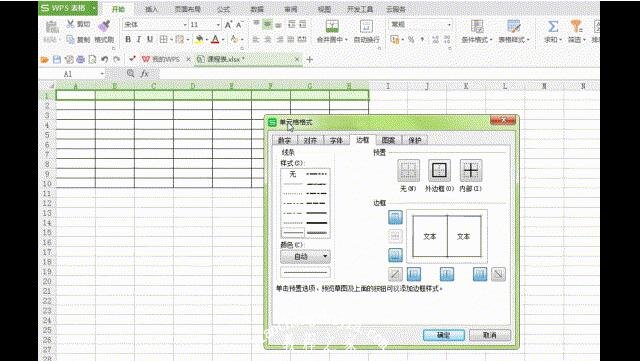Viewport: 641px width, 361px height.
Task: Switch to the 公式 (Formulas) ribbon tab
Action: click(223, 9)
